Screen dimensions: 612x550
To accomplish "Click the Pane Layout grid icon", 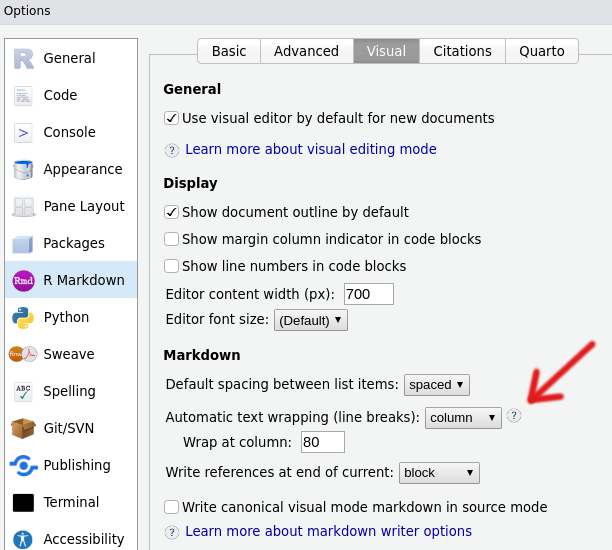I will point(23,206).
